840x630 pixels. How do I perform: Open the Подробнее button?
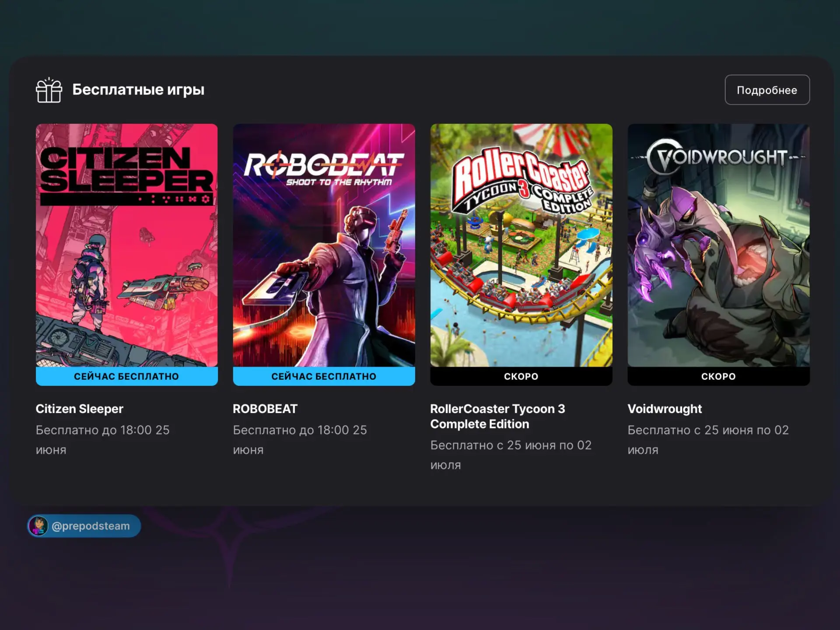(767, 90)
